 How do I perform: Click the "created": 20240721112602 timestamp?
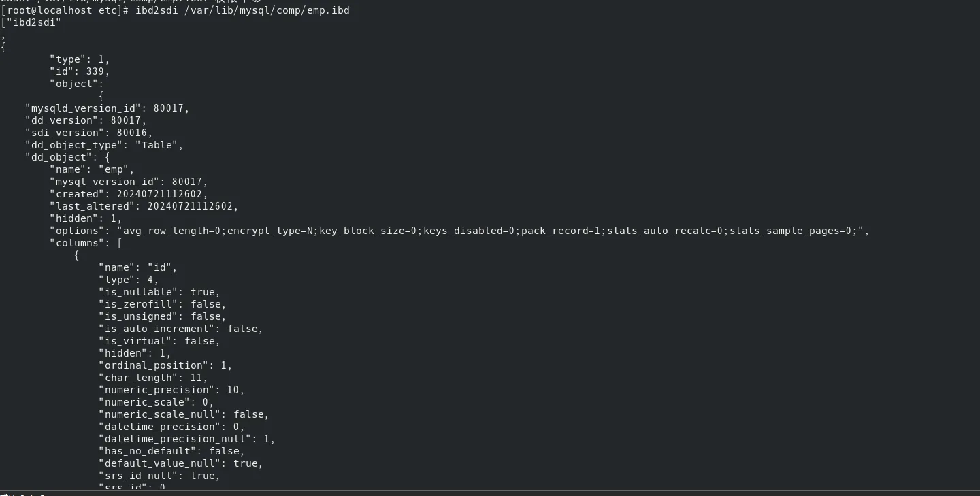pos(129,194)
